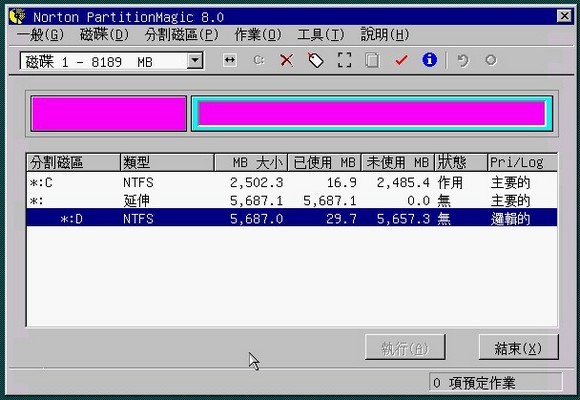580x400 pixels.
Task: Select the D logical partition block in disk map
Action: pos(372,114)
